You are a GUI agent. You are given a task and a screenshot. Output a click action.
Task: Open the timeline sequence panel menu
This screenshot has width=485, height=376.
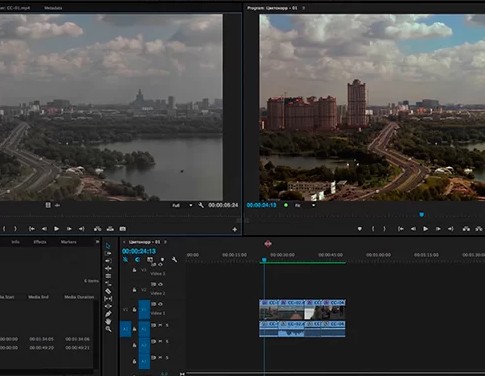165,242
